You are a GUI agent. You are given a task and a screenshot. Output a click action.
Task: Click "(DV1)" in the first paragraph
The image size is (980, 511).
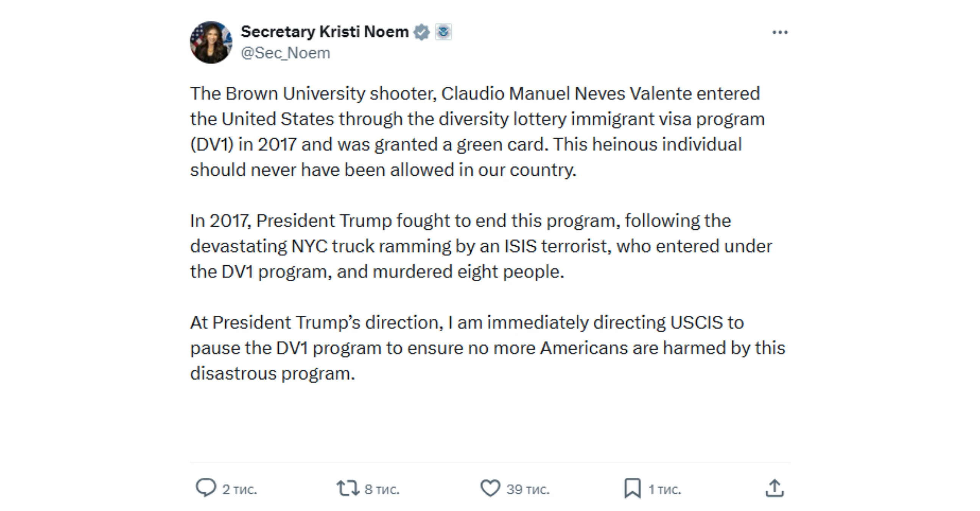212,145
